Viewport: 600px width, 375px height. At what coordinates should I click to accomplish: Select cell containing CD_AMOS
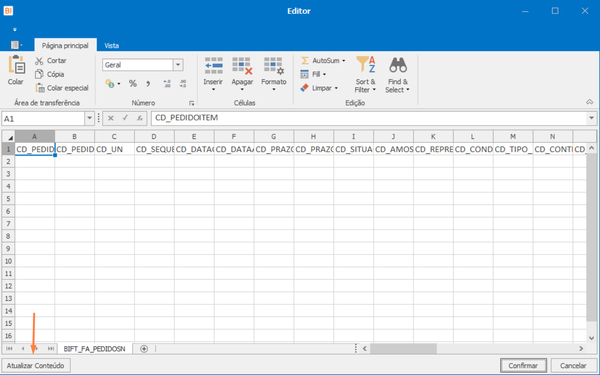coord(393,149)
